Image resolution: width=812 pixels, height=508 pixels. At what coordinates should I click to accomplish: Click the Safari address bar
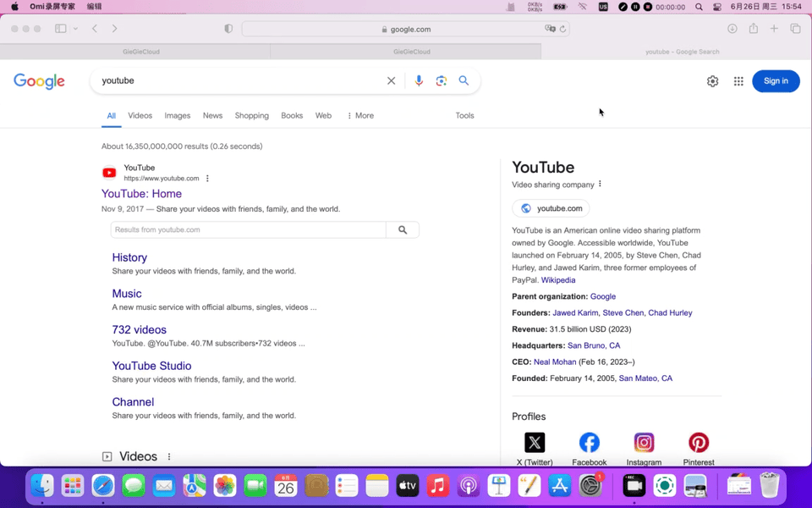click(x=405, y=29)
